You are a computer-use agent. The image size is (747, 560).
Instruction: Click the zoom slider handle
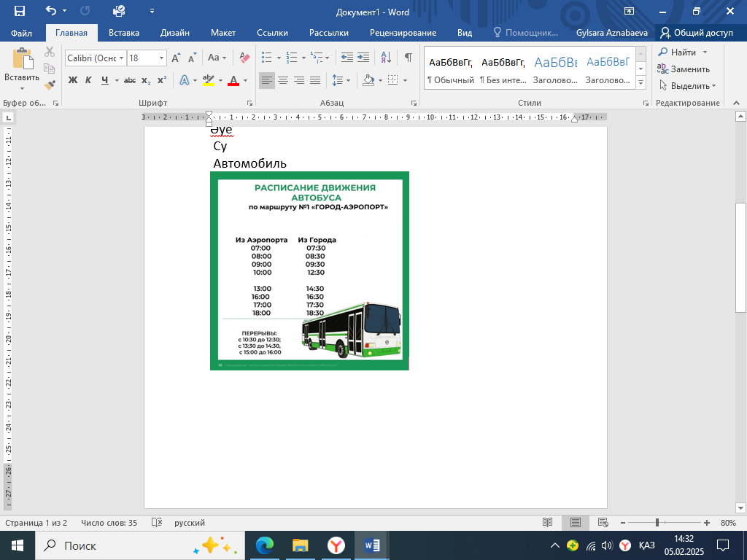[x=657, y=522]
